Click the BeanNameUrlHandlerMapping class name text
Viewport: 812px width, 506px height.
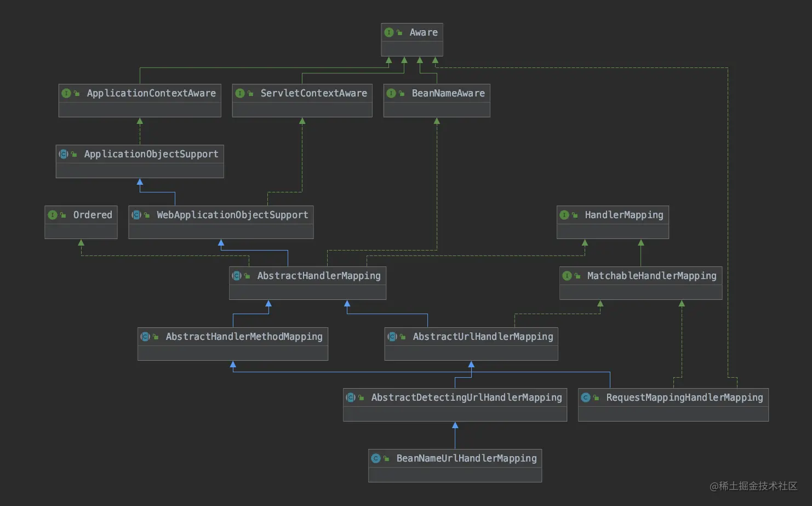click(467, 458)
